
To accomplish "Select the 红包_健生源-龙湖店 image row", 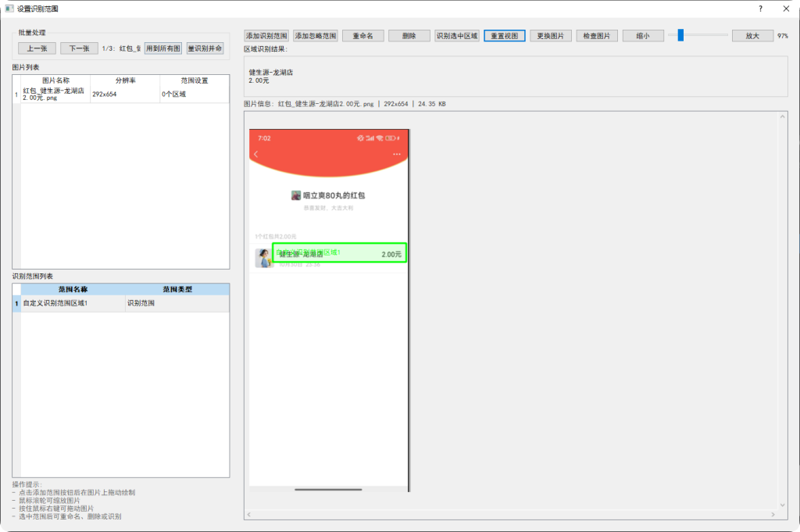I will [x=55, y=94].
